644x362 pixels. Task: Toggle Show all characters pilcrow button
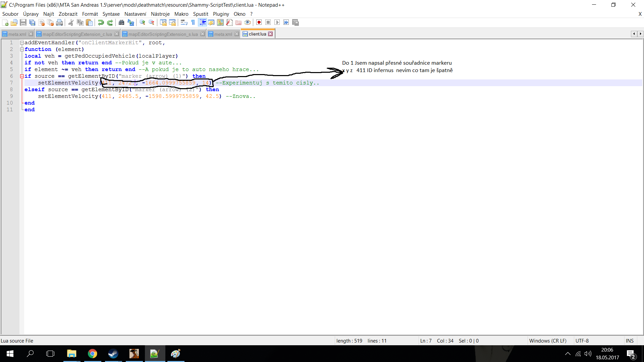point(193,22)
